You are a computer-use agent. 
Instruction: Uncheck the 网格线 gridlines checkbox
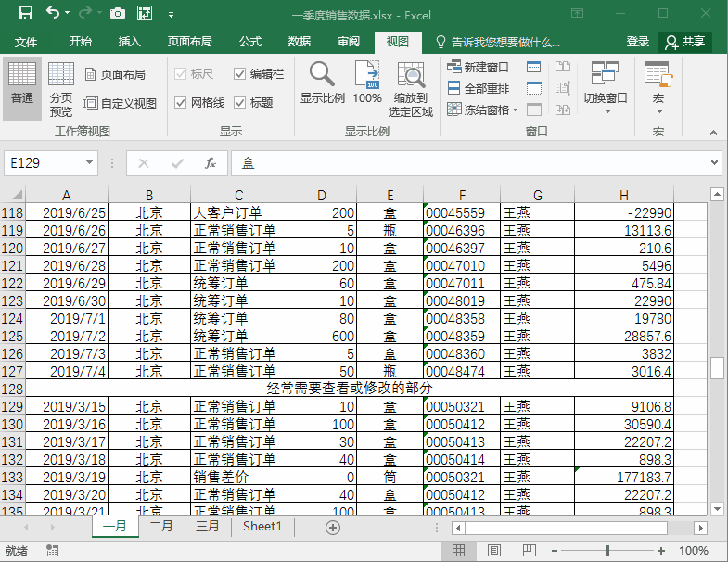point(181,103)
